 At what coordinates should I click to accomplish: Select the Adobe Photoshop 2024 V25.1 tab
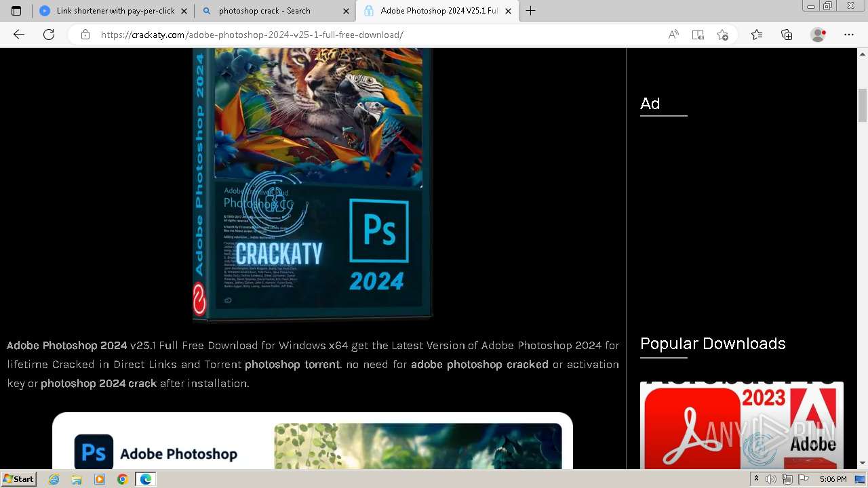(437, 11)
